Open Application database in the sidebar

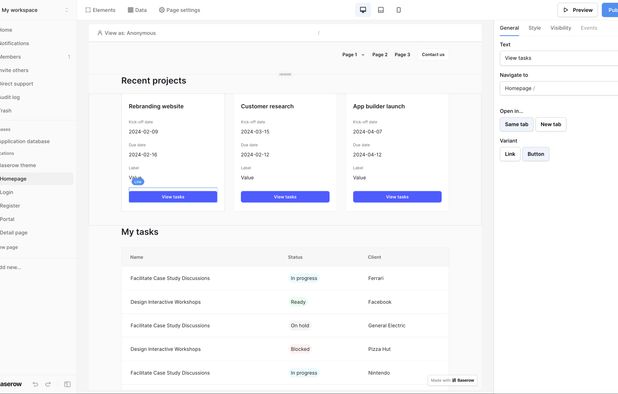pyautogui.click(x=25, y=141)
